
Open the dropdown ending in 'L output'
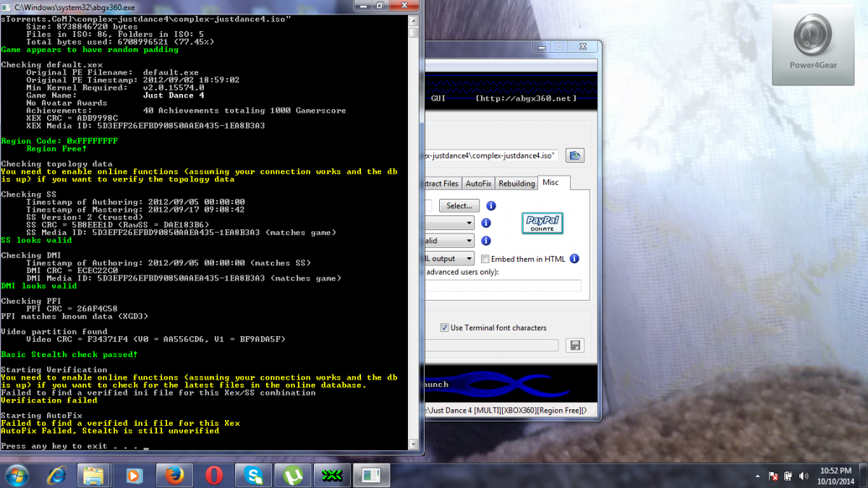point(449,258)
